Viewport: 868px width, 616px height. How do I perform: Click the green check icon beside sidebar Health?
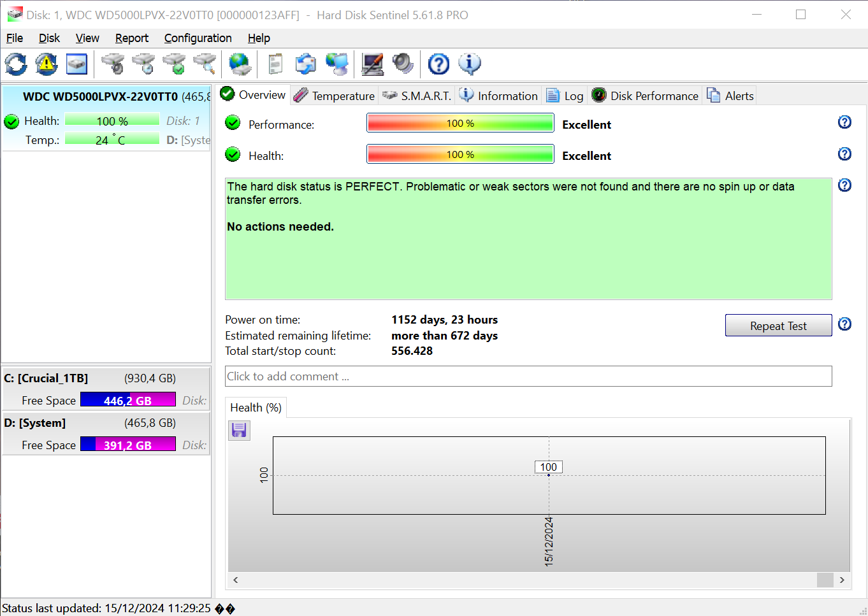(x=11, y=121)
